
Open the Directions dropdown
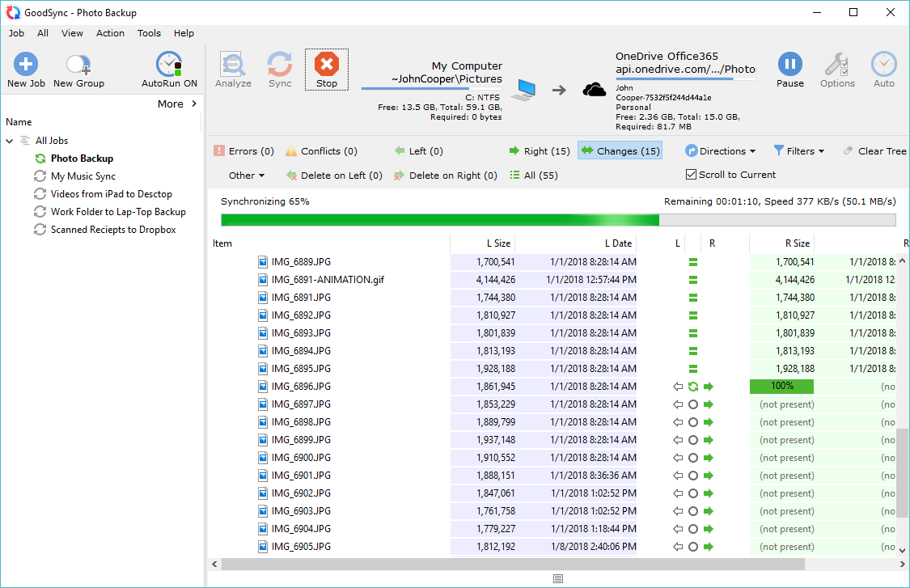pyautogui.click(x=720, y=150)
